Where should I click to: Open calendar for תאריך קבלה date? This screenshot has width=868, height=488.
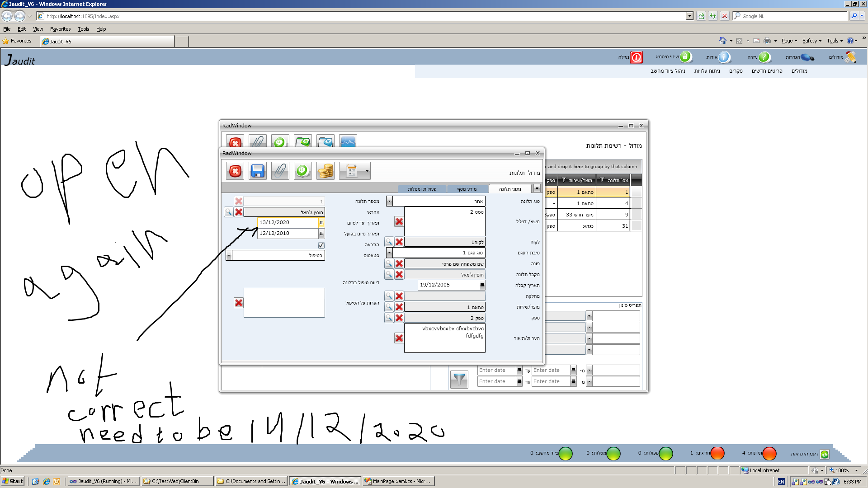pyautogui.click(x=482, y=285)
